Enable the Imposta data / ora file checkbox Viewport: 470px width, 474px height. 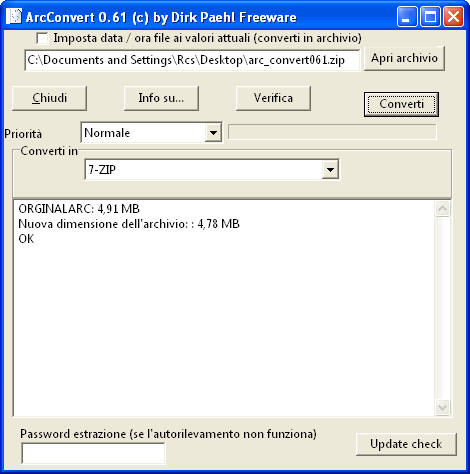[x=42, y=38]
